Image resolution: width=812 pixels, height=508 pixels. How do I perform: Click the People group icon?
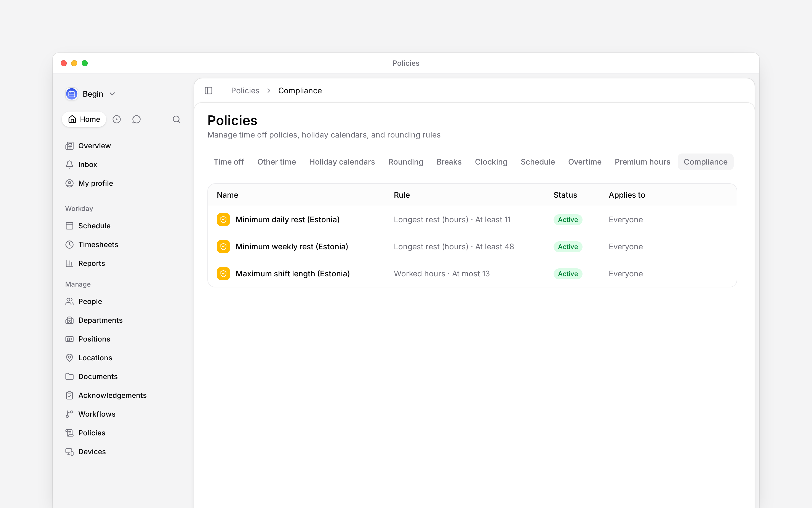click(x=70, y=302)
